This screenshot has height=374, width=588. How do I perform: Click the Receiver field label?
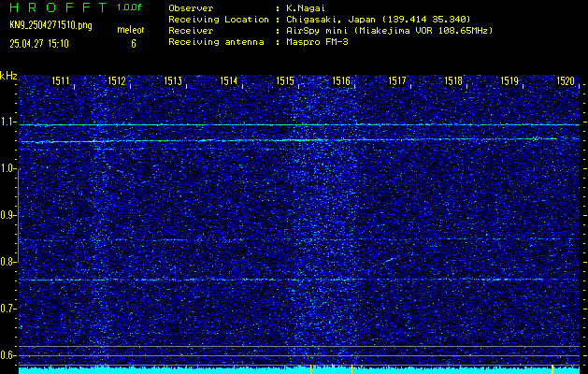pos(191,30)
